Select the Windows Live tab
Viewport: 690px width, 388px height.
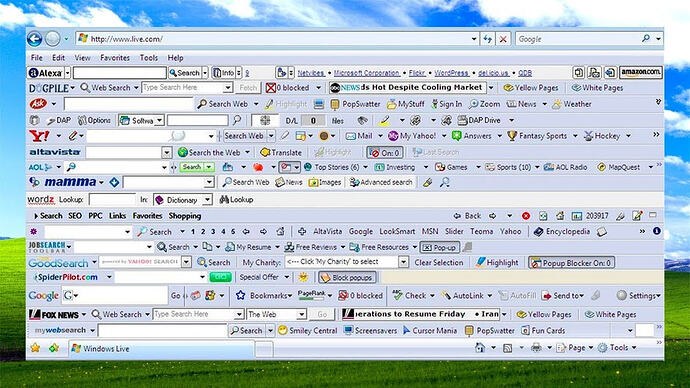coord(162,349)
